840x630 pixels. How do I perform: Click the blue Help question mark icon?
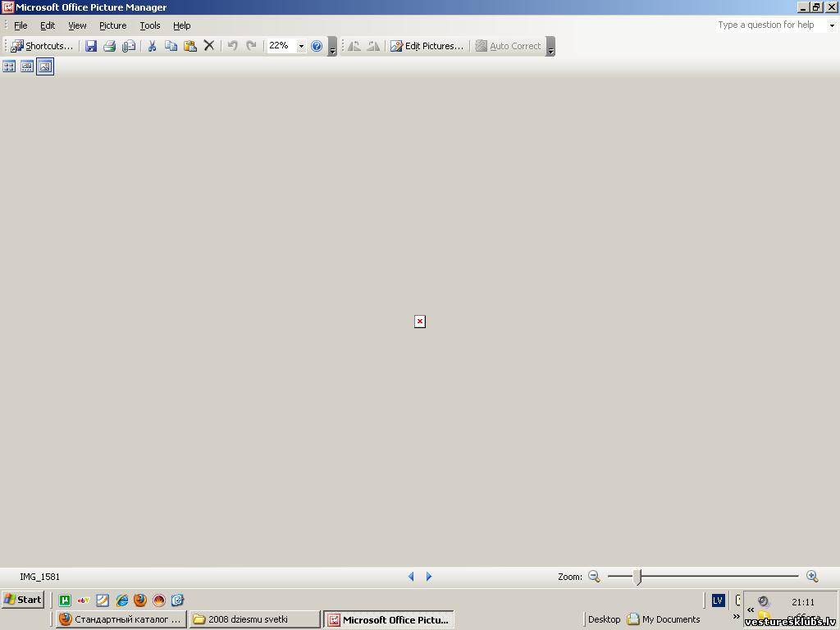point(317,46)
